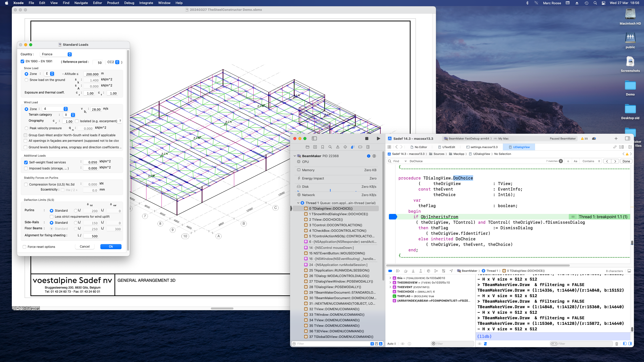Switch to the No Editor tab
Viewport: 644px width, 362px height.
coord(419,147)
